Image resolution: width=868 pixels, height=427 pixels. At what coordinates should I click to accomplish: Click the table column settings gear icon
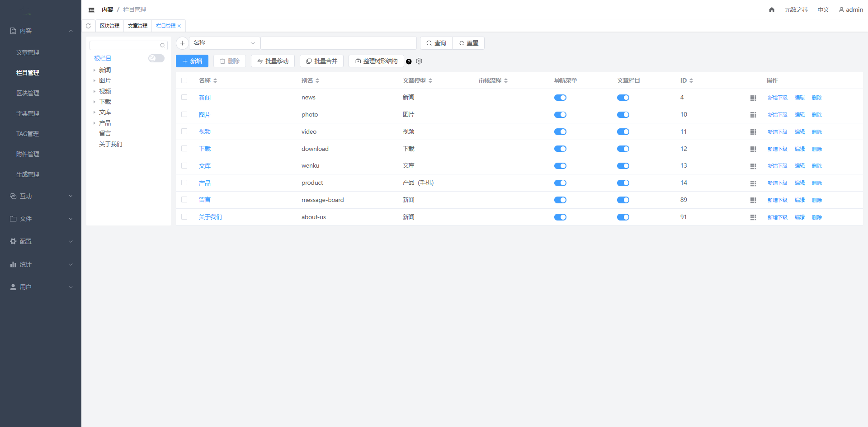419,61
